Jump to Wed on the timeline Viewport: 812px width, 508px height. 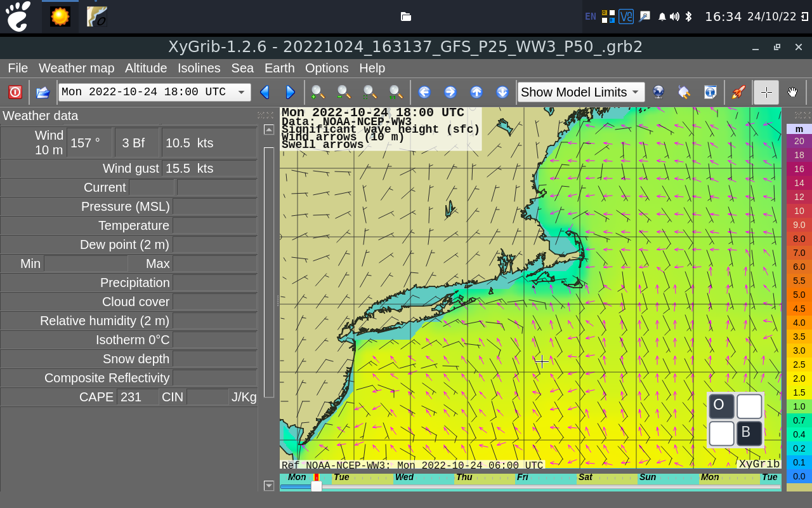pyautogui.click(x=404, y=477)
